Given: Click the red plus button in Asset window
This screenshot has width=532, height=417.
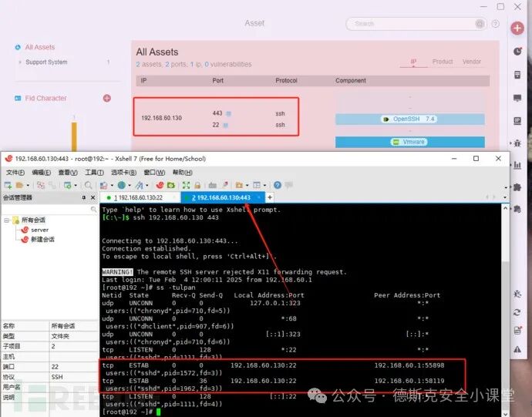Looking at the screenshot, I should (517, 28).
